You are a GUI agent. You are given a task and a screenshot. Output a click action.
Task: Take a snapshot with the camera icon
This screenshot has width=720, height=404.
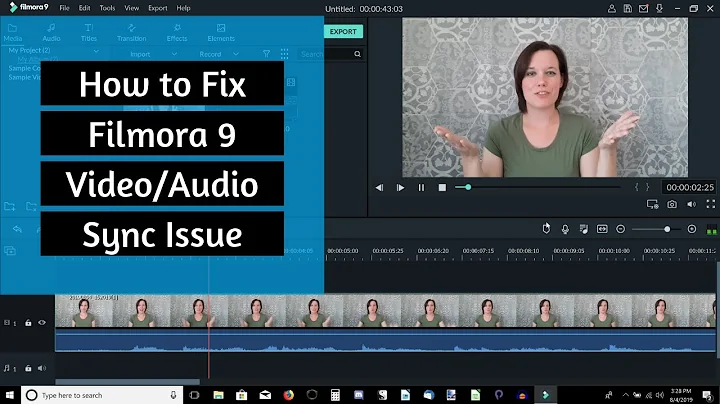pos(672,204)
